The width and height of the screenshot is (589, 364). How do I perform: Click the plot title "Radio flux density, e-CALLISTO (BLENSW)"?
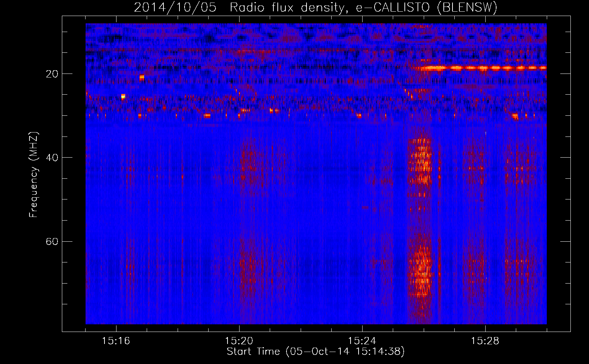tap(363, 8)
